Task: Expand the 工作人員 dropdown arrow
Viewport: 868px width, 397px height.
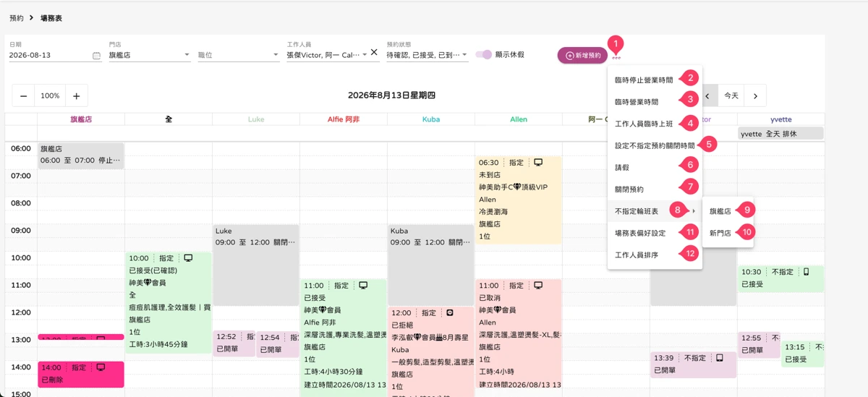Action: click(x=365, y=54)
